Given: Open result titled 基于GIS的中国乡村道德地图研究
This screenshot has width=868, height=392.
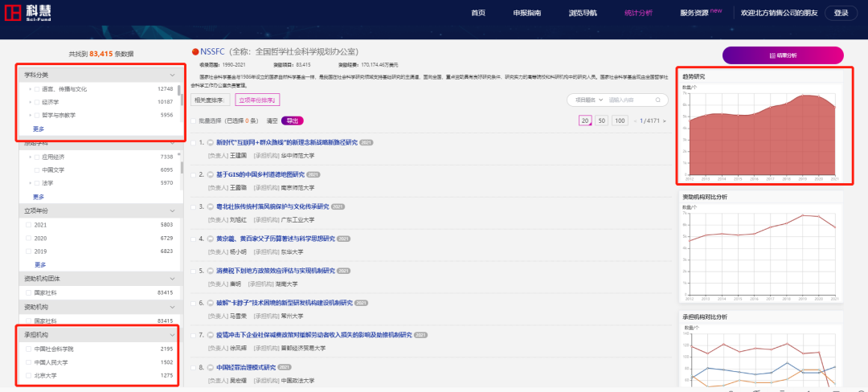Looking at the screenshot, I should (x=260, y=175).
